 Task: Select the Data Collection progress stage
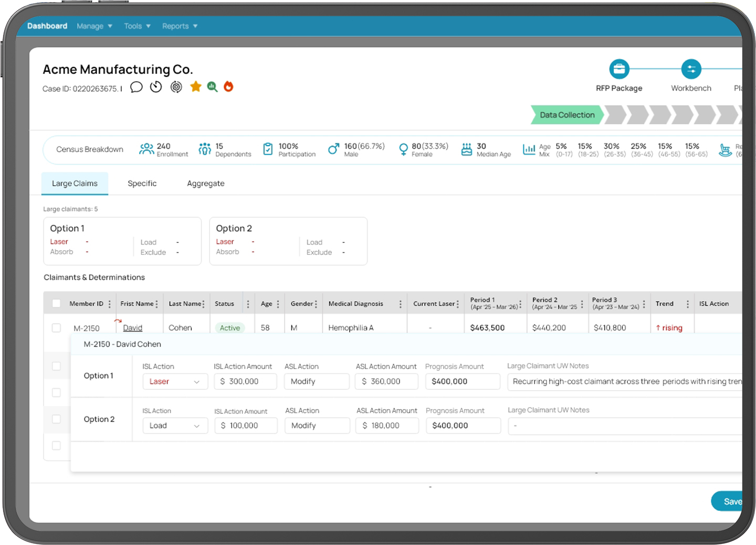pos(567,115)
